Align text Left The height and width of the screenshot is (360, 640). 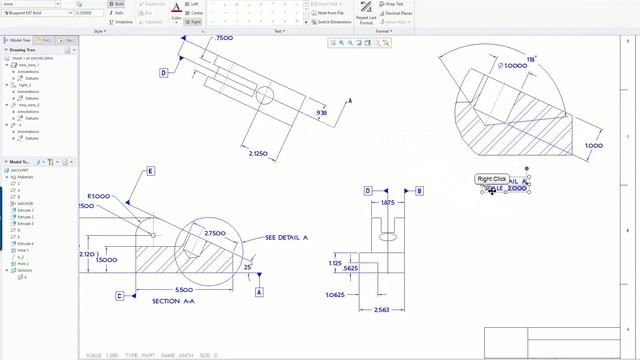[x=191, y=4]
